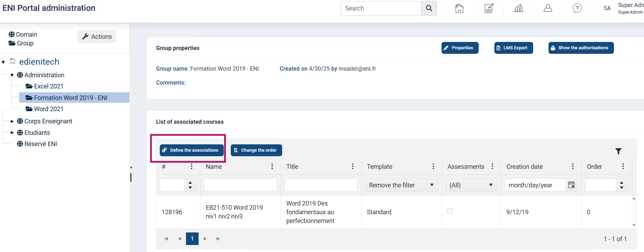644x252 pixels.
Task: Select Formation Word 2019 - ENI group
Action: pyautogui.click(x=71, y=98)
